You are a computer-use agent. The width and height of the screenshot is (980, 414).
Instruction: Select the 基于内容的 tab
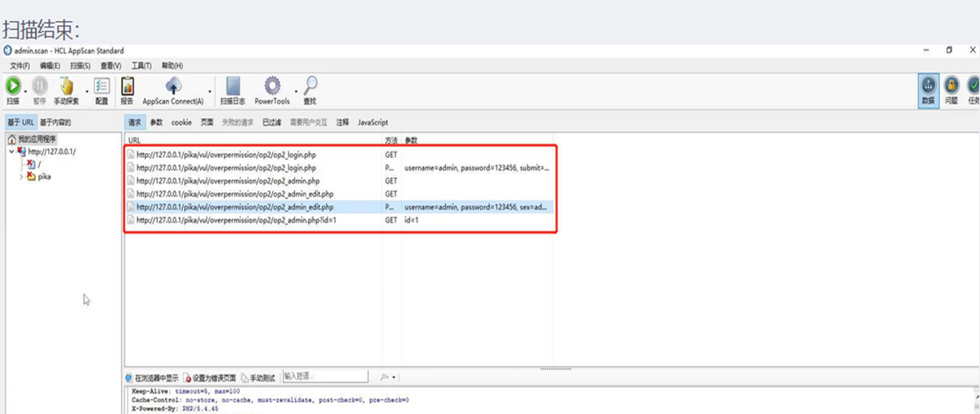coord(55,122)
